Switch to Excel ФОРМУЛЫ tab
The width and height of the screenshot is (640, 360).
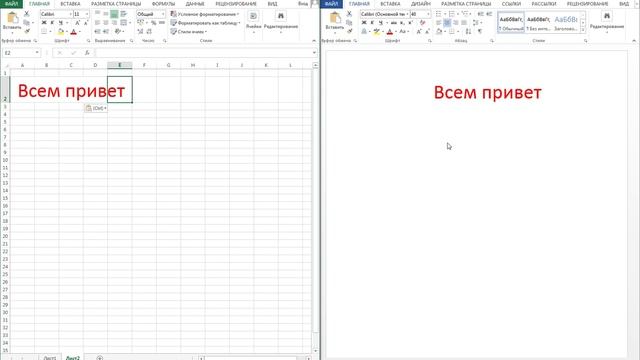tap(163, 4)
